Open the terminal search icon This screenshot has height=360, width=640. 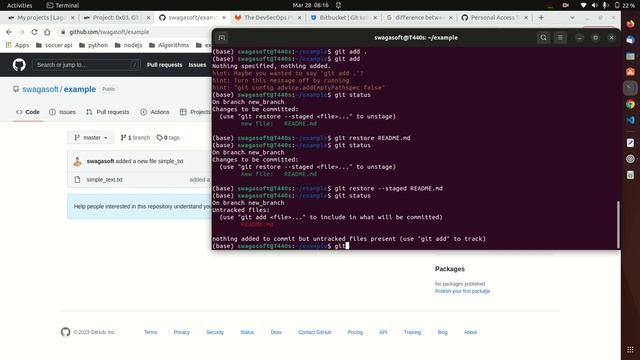click(543, 38)
